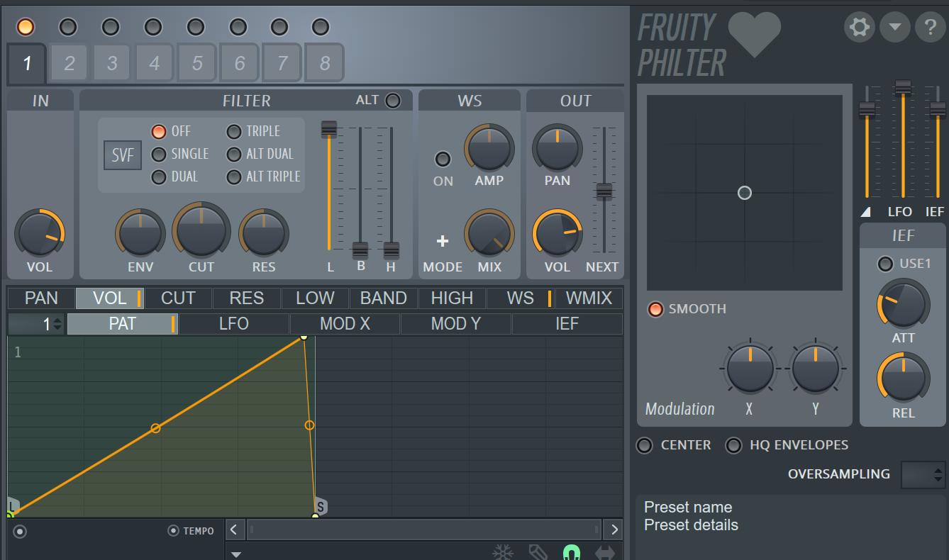Click the L loop marker on the envelope
The height and width of the screenshot is (560, 949).
(x=11, y=505)
